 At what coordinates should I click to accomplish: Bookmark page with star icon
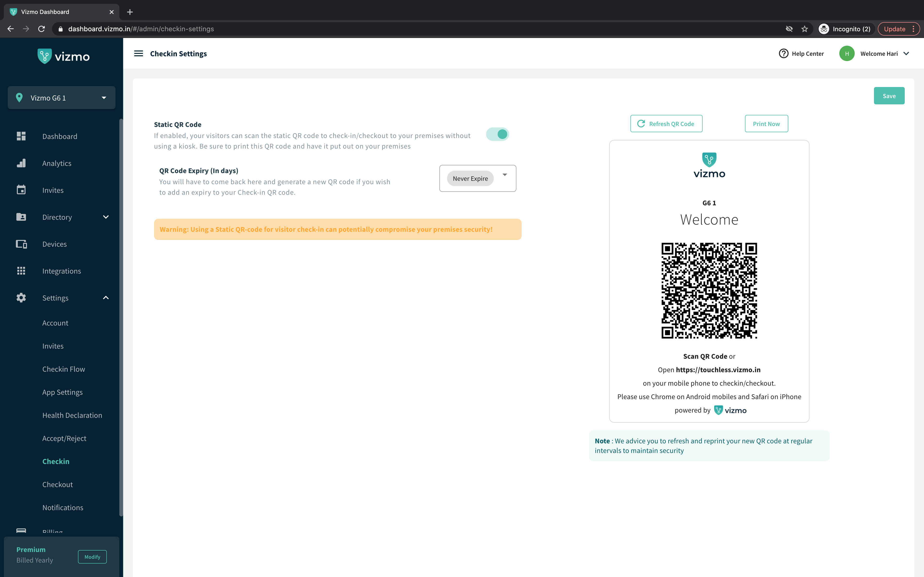coord(804,29)
